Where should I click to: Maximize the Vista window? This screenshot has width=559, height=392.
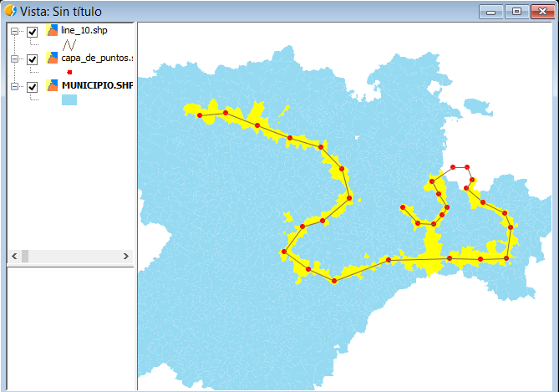click(x=516, y=11)
